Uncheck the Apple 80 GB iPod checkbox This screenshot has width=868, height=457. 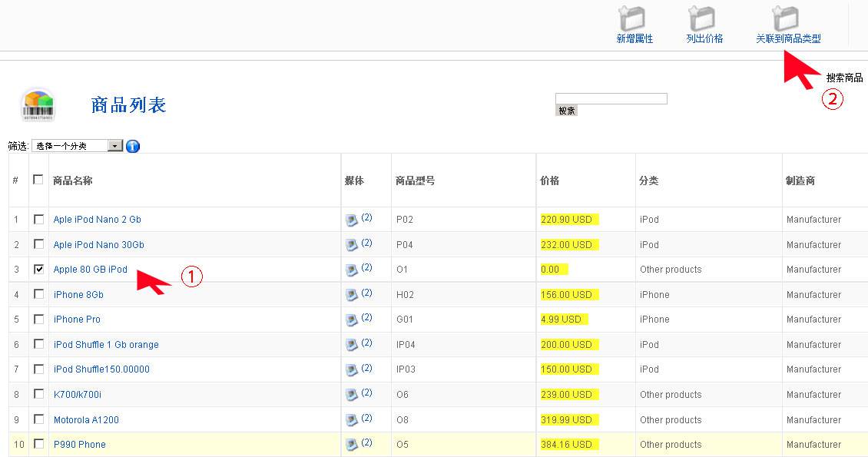pyautogui.click(x=38, y=269)
